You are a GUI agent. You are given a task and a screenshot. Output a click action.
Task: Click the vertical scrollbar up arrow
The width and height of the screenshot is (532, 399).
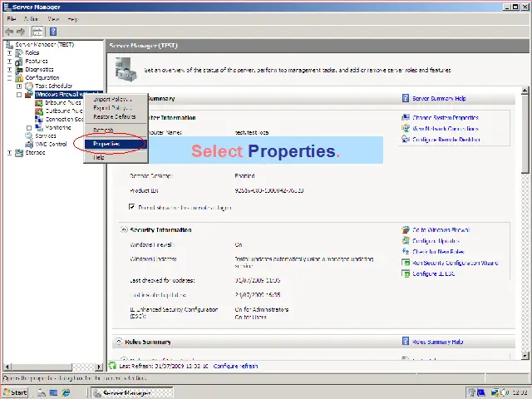pos(525,91)
